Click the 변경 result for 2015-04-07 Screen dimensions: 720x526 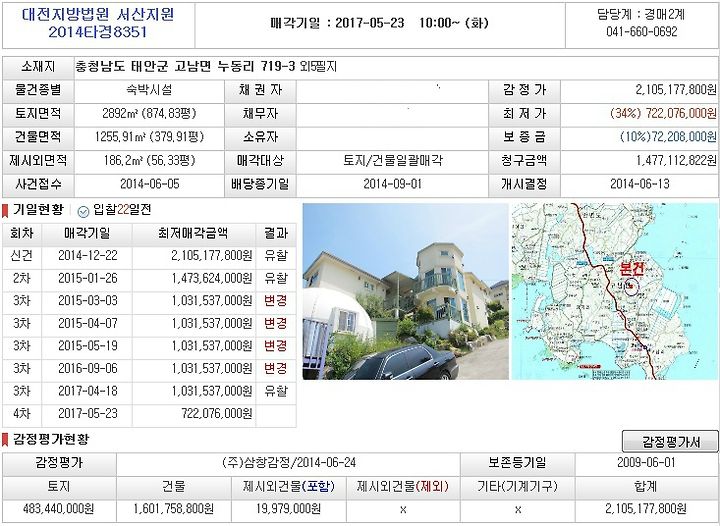point(276,323)
